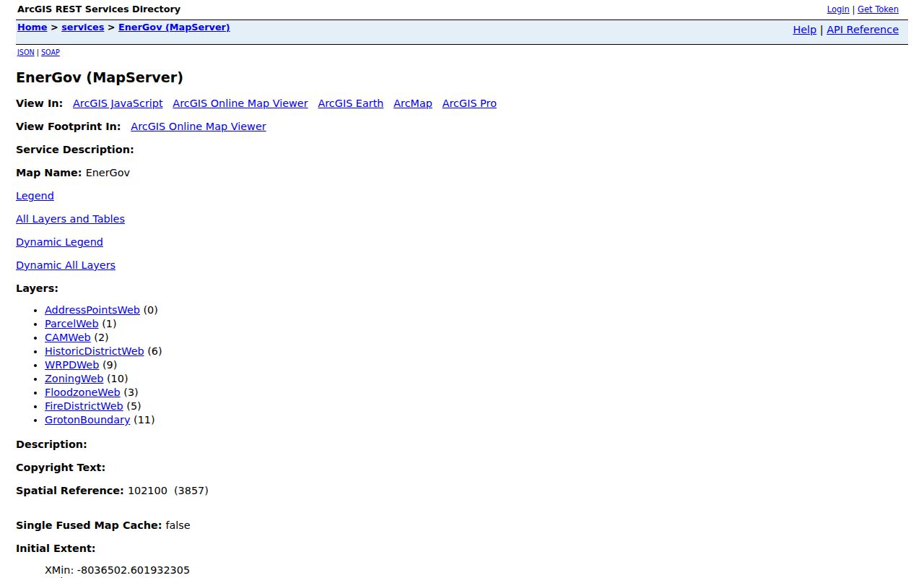Click the Spatial Reference value 102100 (3857)
This screenshot has width=924, height=578.
[168, 491]
